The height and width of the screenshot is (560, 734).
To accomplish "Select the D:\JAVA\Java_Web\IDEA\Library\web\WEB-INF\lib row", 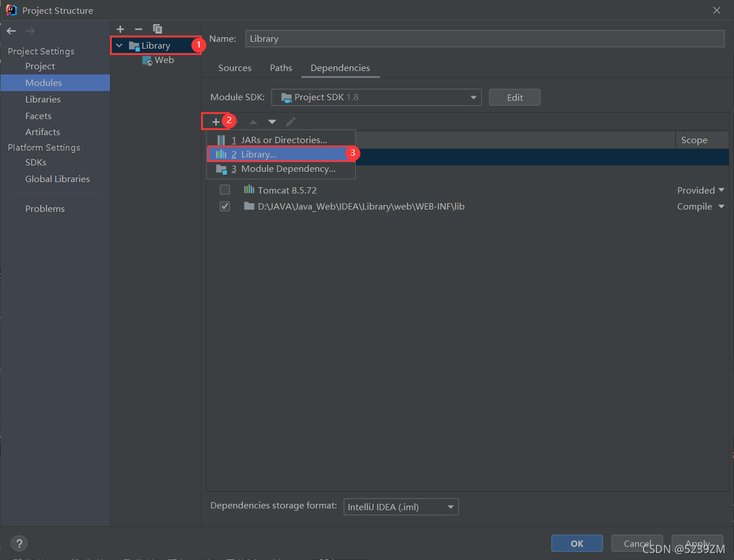I will [468, 207].
